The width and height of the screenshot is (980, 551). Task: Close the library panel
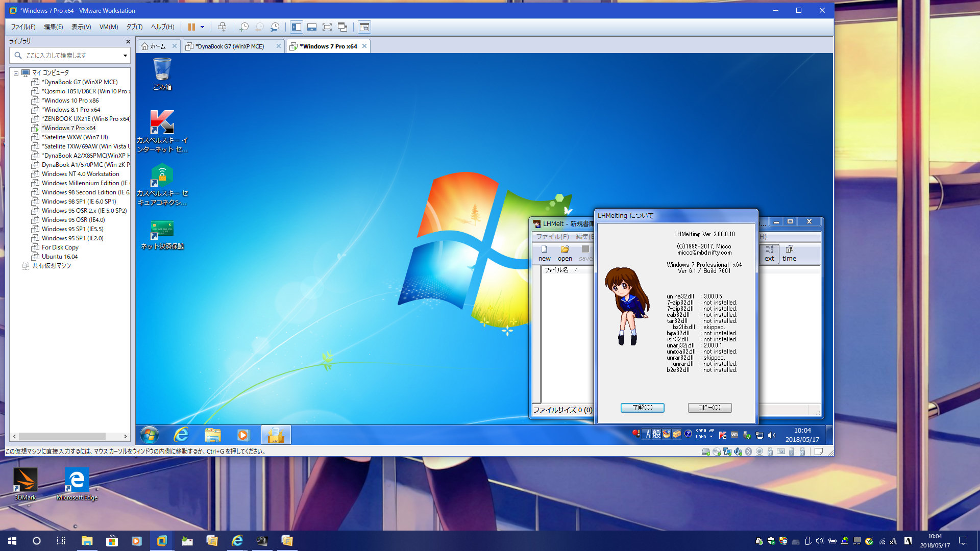pos(128,41)
